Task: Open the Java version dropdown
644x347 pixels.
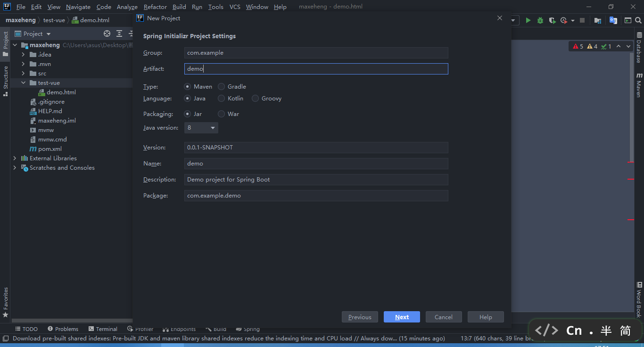Action: (201, 128)
